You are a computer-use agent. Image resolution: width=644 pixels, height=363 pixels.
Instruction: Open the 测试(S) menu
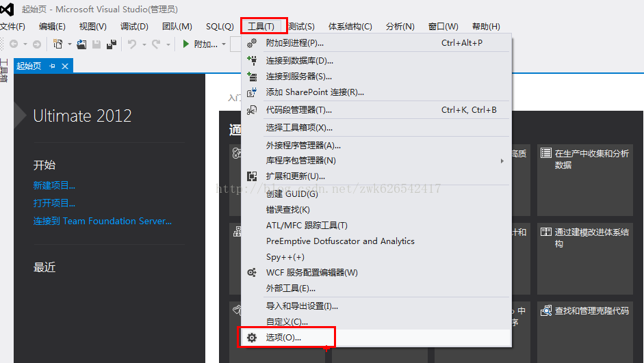(301, 27)
